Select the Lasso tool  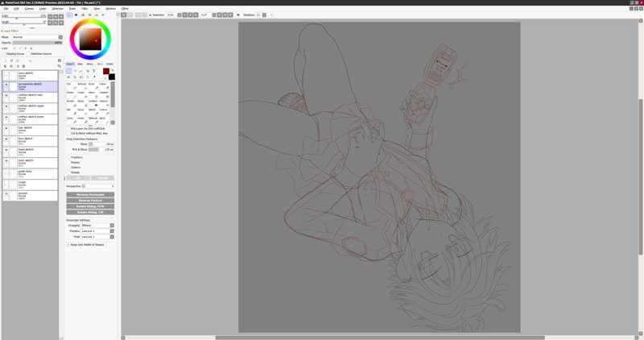(x=75, y=71)
